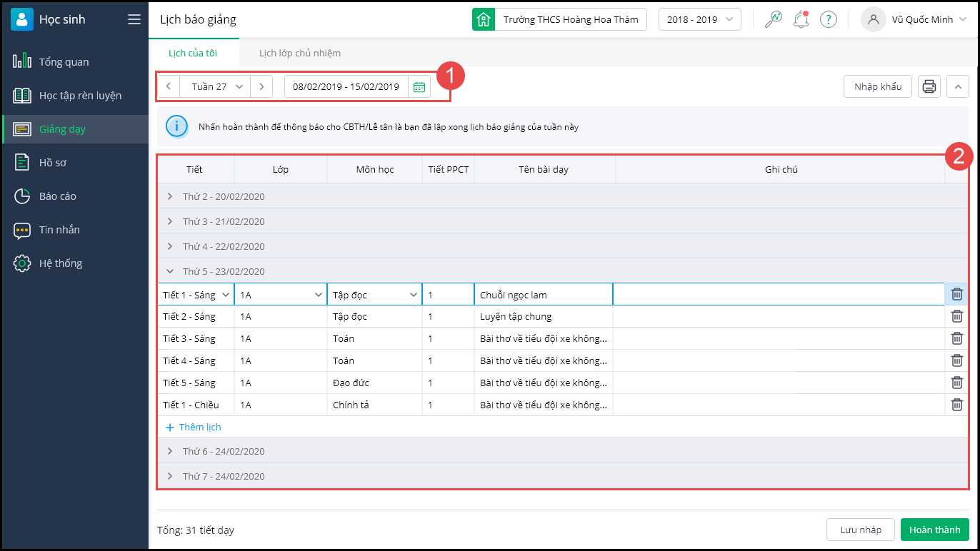Switch to Lịch lớp chủ nhiệm tab

point(299,53)
